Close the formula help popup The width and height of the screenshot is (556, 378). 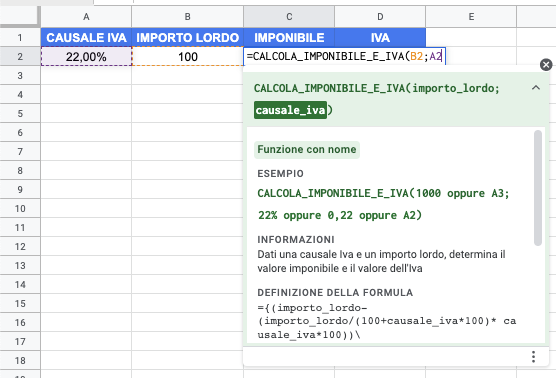click(x=546, y=65)
